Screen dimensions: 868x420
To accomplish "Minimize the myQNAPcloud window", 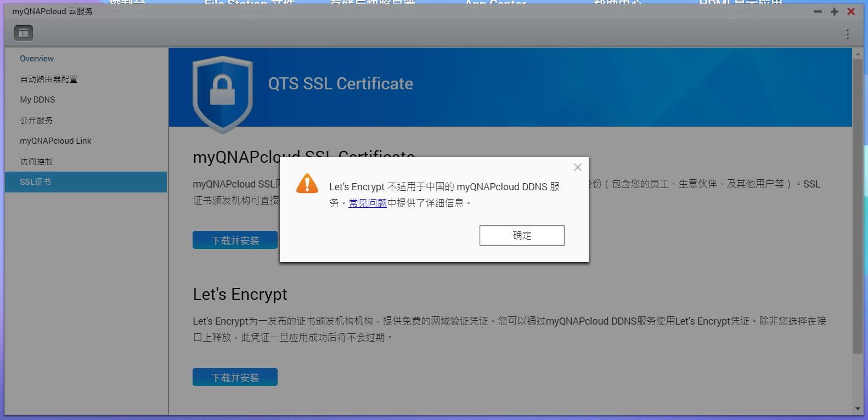I will click(818, 12).
